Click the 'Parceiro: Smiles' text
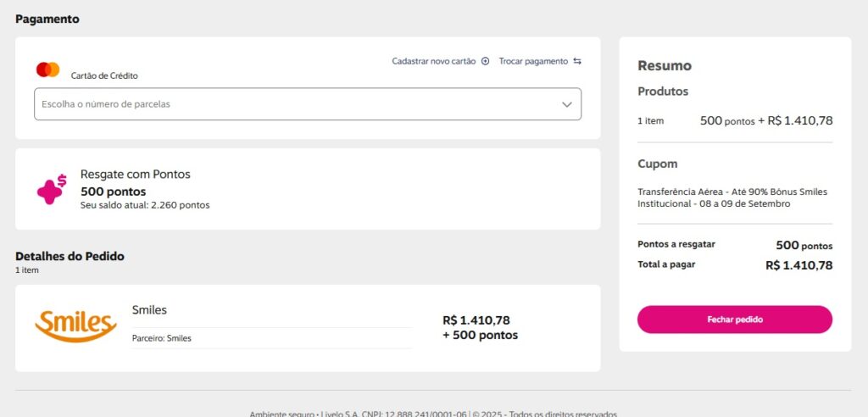868x417 pixels. [162, 338]
